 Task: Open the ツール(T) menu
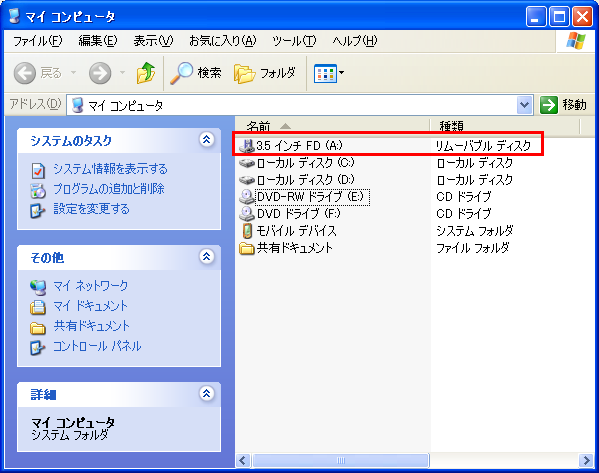click(294, 40)
